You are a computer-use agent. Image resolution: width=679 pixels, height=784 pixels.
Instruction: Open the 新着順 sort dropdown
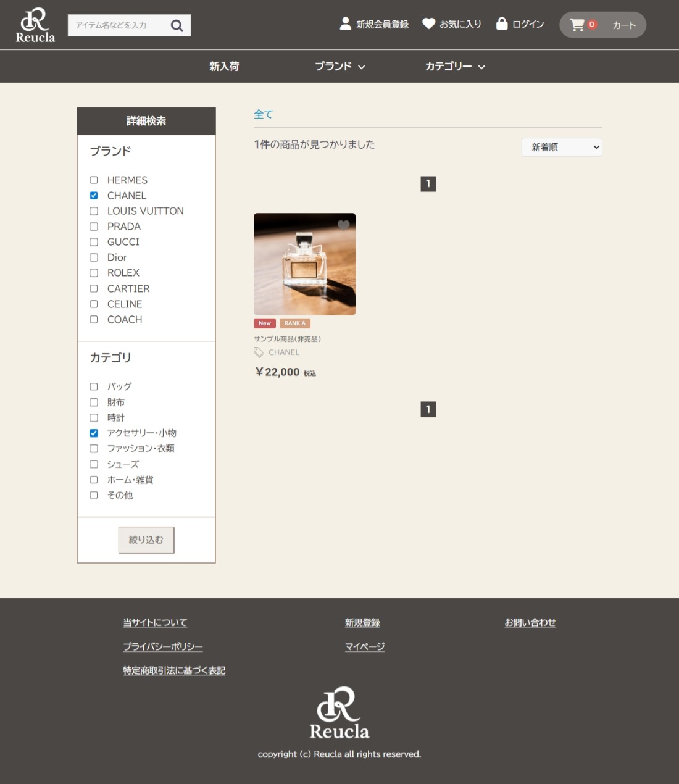[562, 147]
